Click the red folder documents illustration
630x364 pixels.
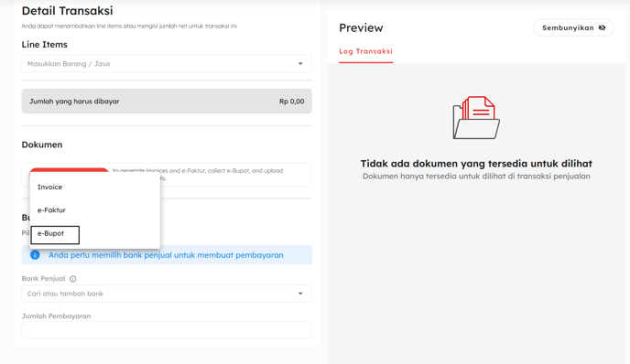click(476, 118)
